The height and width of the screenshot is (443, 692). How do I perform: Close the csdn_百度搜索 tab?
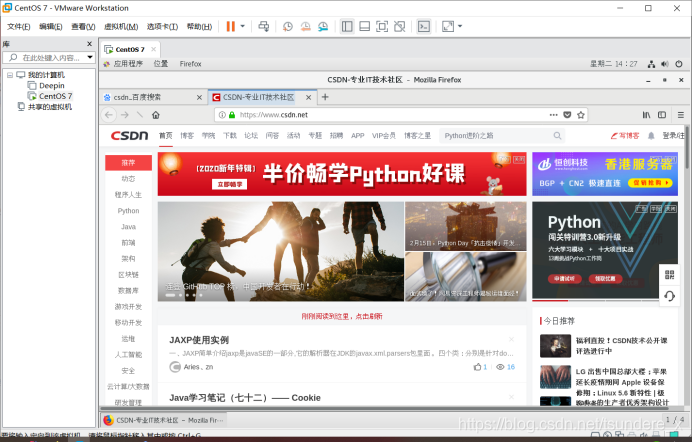[199, 98]
